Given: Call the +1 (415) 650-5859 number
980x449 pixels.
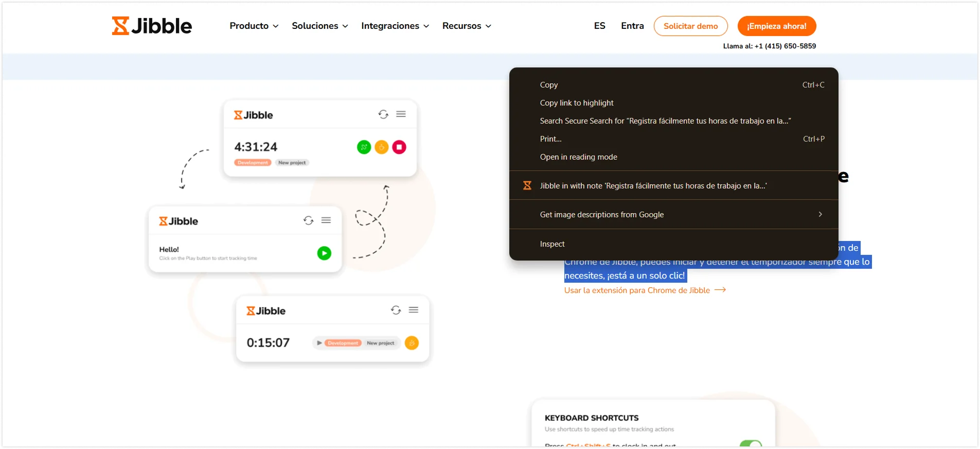Looking at the screenshot, I should pos(785,46).
